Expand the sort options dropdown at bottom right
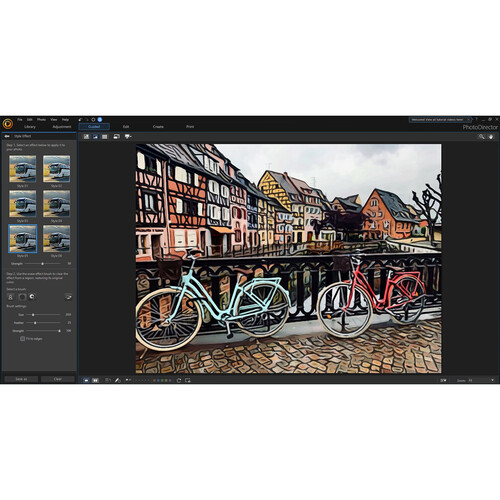Image resolution: width=500 pixels, height=500 pixels. (x=443, y=380)
